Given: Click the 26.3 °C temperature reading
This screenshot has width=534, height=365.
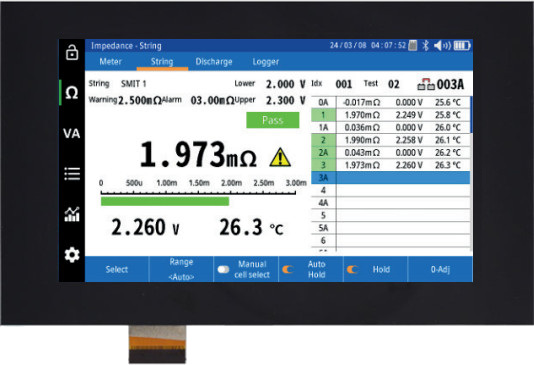Looking at the screenshot, I should 251,227.
